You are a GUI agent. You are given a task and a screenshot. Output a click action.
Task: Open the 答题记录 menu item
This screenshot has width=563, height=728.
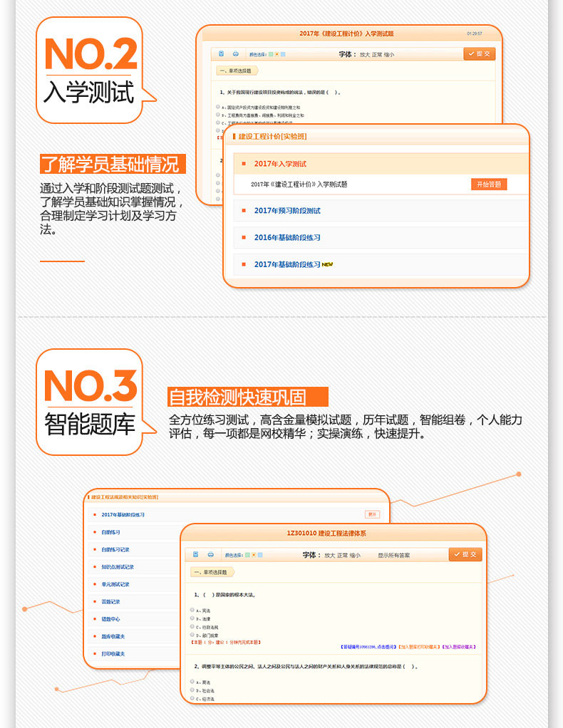point(110,602)
